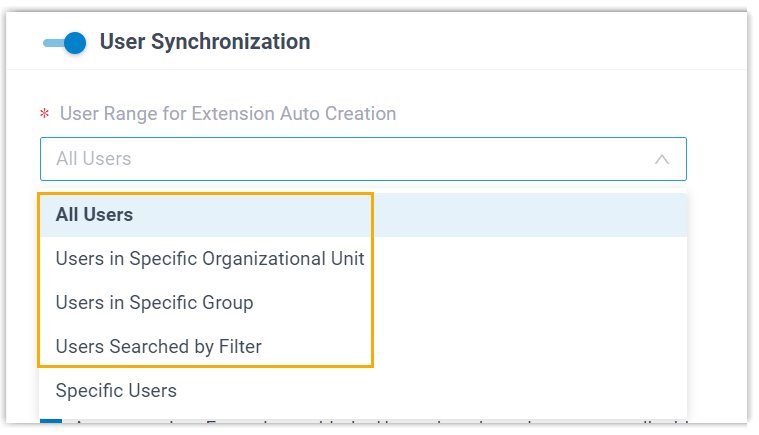Click the User Synchronization heading text
The image size is (759, 435).
[205, 42]
